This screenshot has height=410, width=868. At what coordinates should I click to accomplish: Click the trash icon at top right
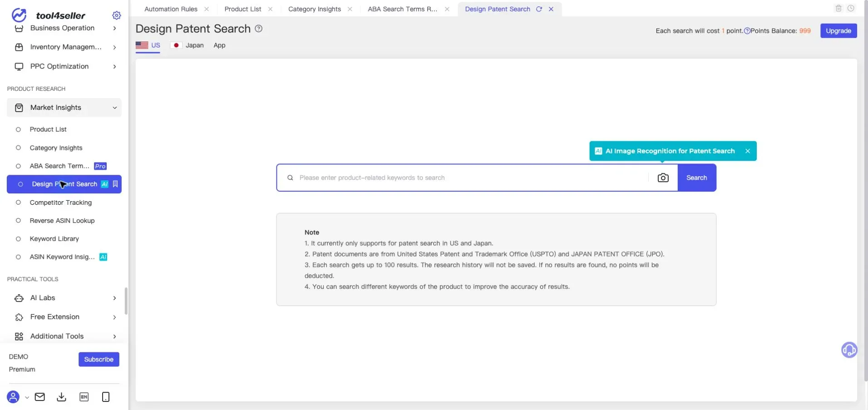[838, 8]
